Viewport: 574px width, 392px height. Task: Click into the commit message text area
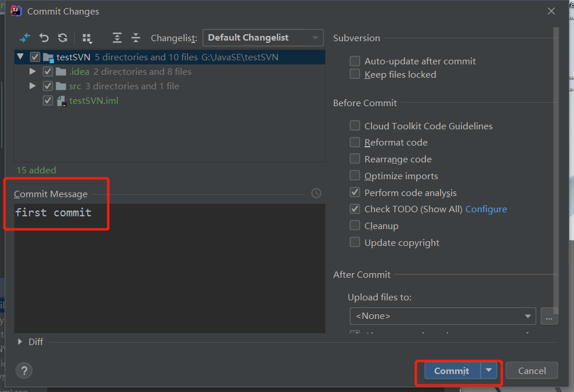tap(169, 268)
